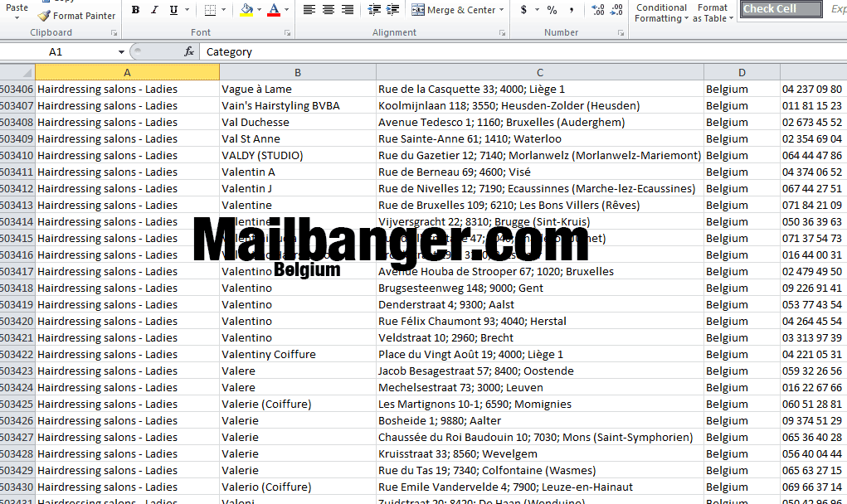This screenshot has height=504, width=847.
Task: Select column B header
Action: point(298,72)
